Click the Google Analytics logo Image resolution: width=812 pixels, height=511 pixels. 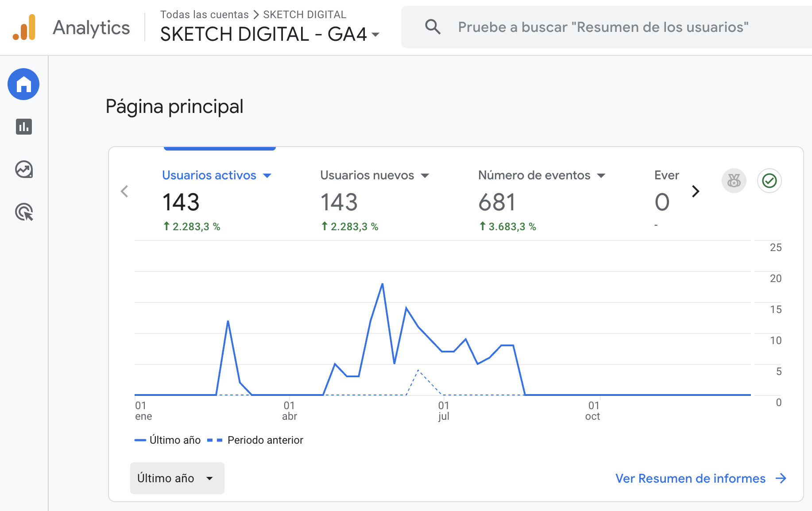(24, 27)
